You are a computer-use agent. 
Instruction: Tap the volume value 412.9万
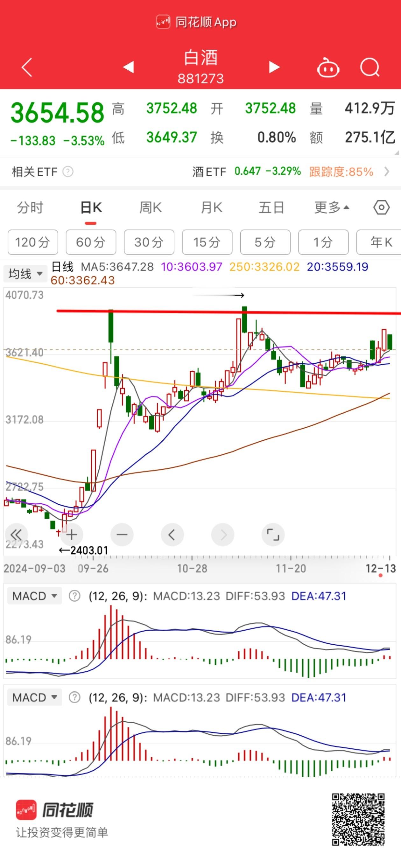(370, 108)
